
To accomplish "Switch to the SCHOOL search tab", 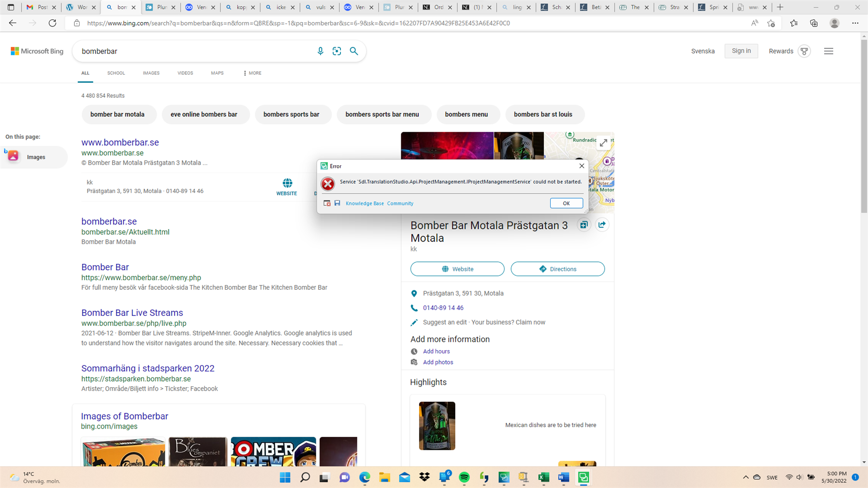I will click(116, 73).
